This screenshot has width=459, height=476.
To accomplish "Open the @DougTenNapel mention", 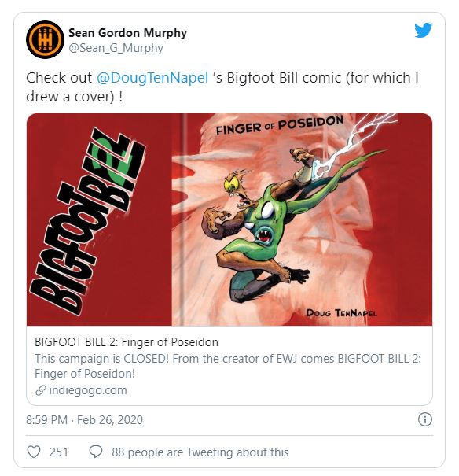I will pyautogui.click(x=152, y=78).
